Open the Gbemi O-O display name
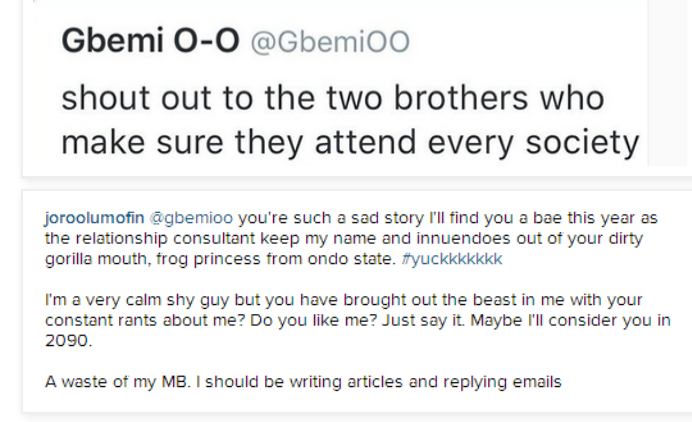 tap(150, 41)
